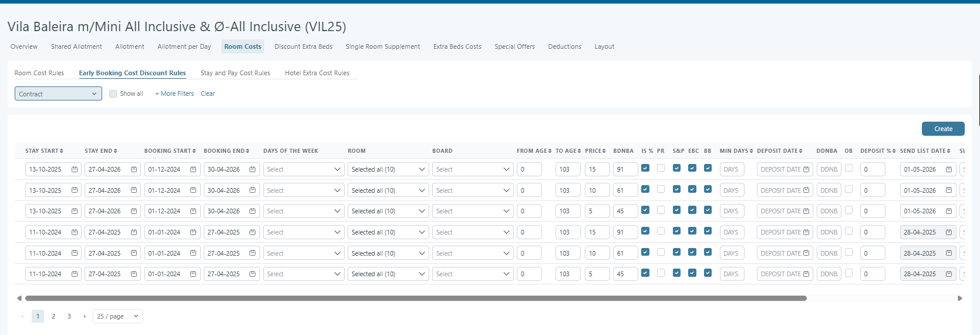Open Deposit Date calendar icon in first row
This screenshot has width=980, height=335.
pos(806,169)
